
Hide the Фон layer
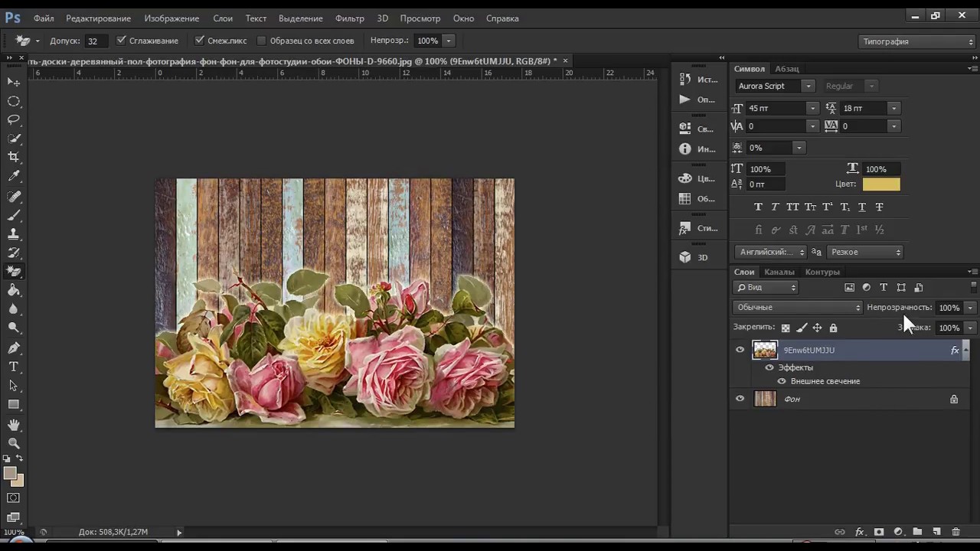[740, 399]
